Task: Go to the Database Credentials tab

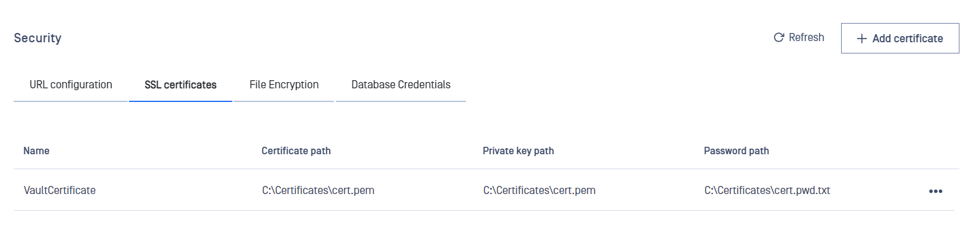Action: point(401,85)
